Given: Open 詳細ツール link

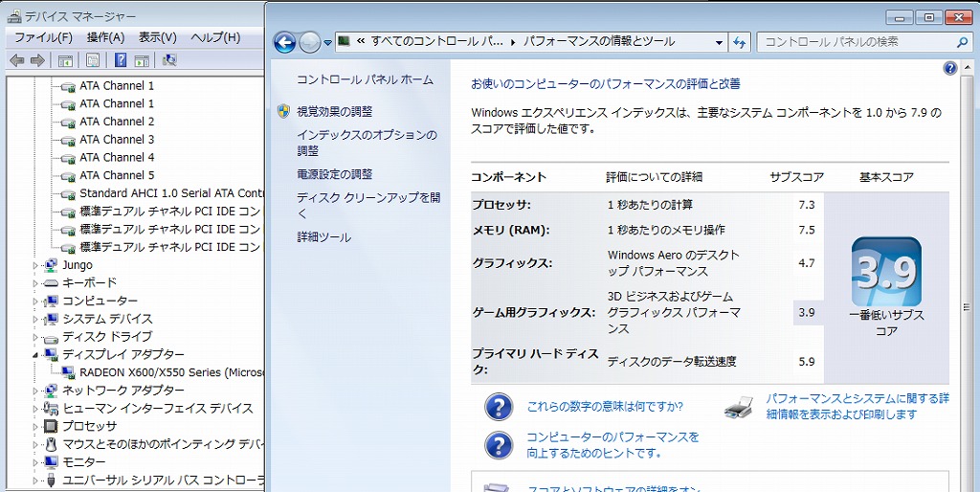Looking at the screenshot, I should pos(323,237).
